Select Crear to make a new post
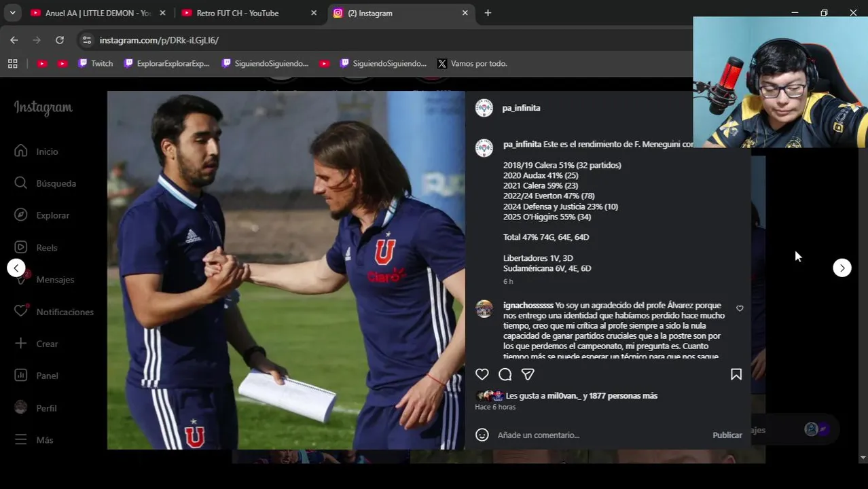The height and width of the screenshot is (489, 868). (37, 344)
